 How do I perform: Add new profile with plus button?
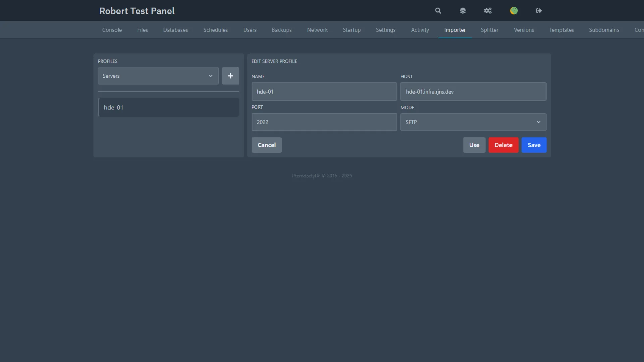point(230,76)
